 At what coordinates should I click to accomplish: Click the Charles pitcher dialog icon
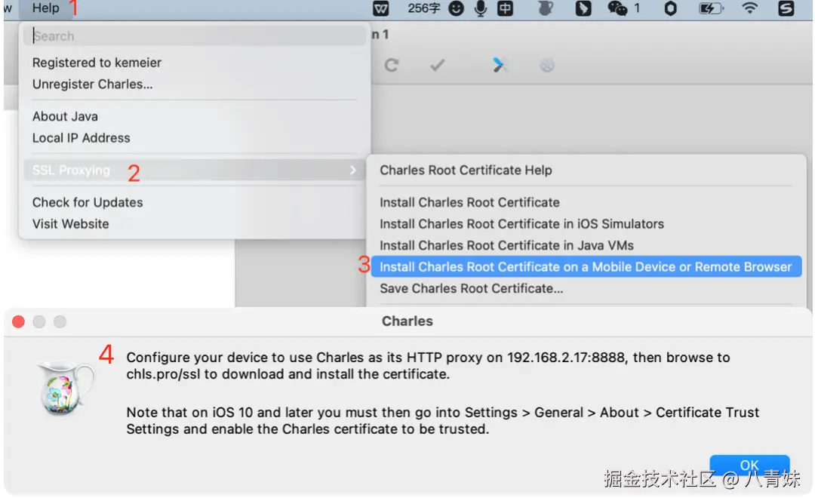coord(64,388)
